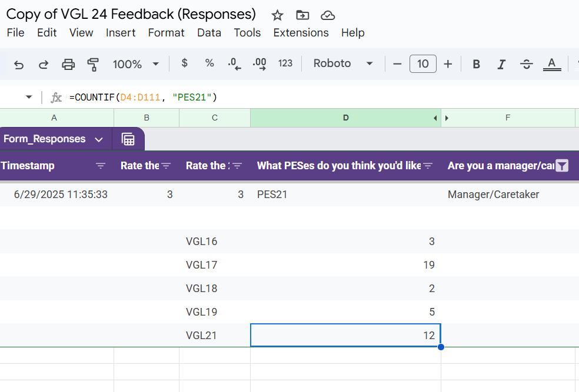Viewport: 579px width, 392px height.
Task: Open the text color picker
Action: coord(552,64)
